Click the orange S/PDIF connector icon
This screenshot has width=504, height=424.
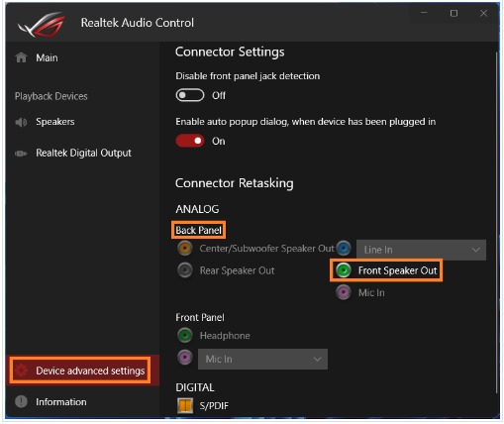[185, 405]
